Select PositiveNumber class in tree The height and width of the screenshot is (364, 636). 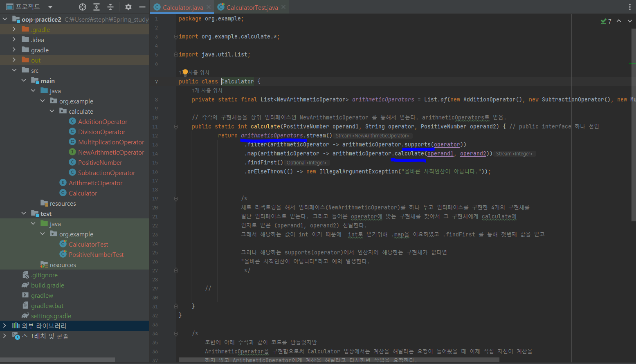100,162
